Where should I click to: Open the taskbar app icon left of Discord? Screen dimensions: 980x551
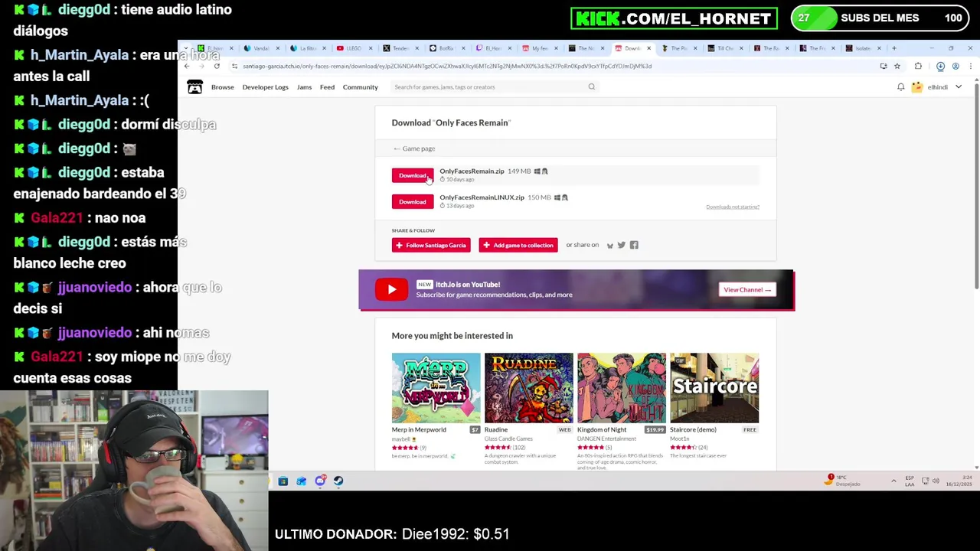pos(302,481)
